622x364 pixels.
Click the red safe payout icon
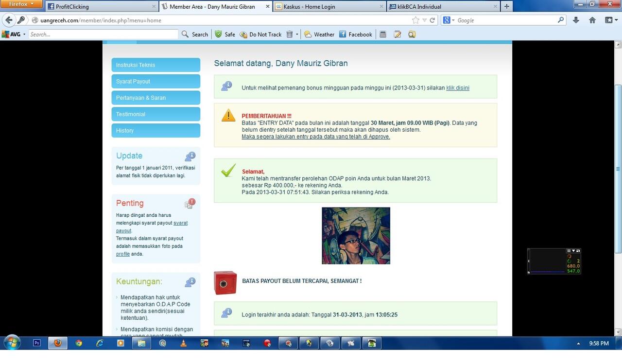pyautogui.click(x=225, y=283)
